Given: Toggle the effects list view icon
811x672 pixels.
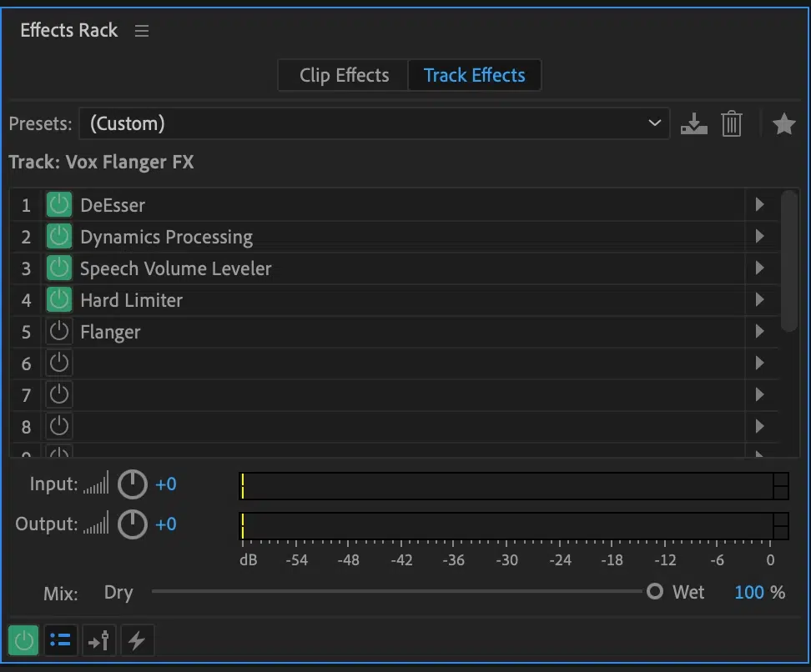Looking at the screenshot, I should [61, 640].
